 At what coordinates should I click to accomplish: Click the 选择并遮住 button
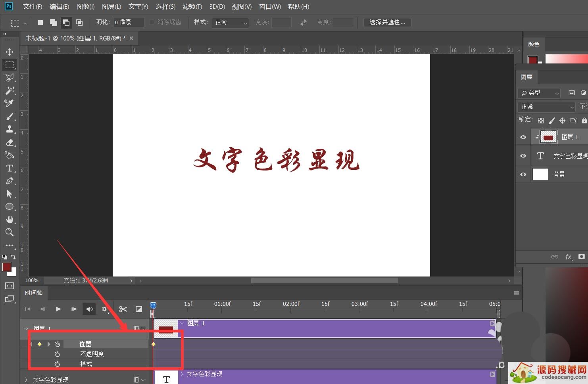coord(387,22)
